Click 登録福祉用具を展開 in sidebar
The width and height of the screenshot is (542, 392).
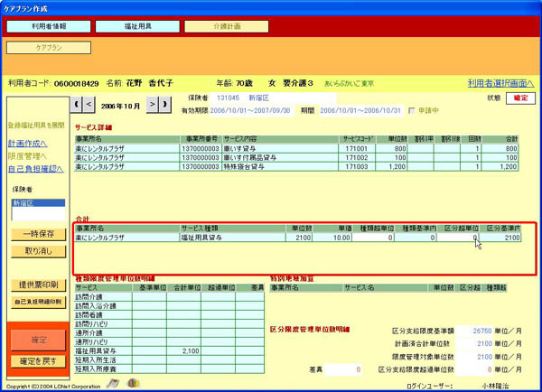(x=36, y=126)
